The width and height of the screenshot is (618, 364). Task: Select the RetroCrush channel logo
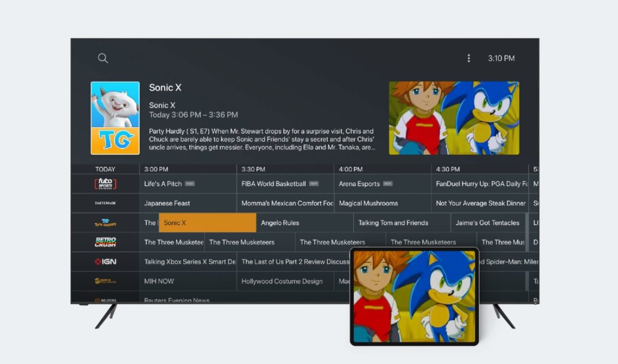pyautogui.click(x=105, y=242)
